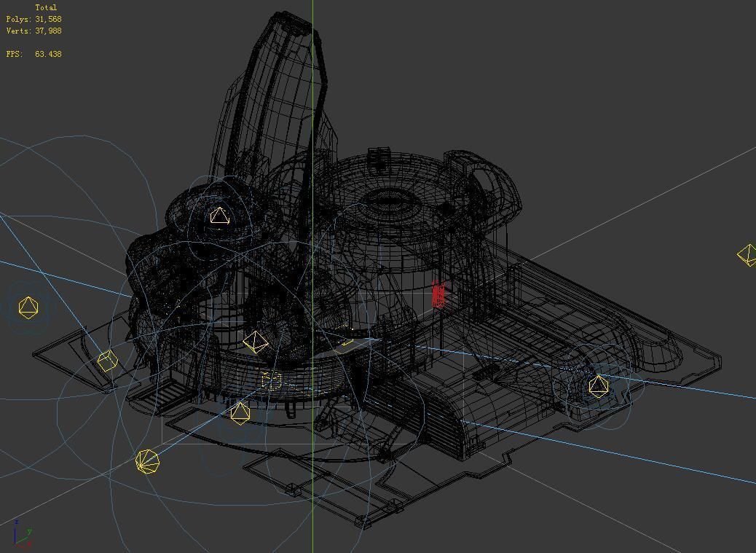This screenshot has width=756, height=553.
Task: Select the red wireframe object on the building
Action: 438,294
